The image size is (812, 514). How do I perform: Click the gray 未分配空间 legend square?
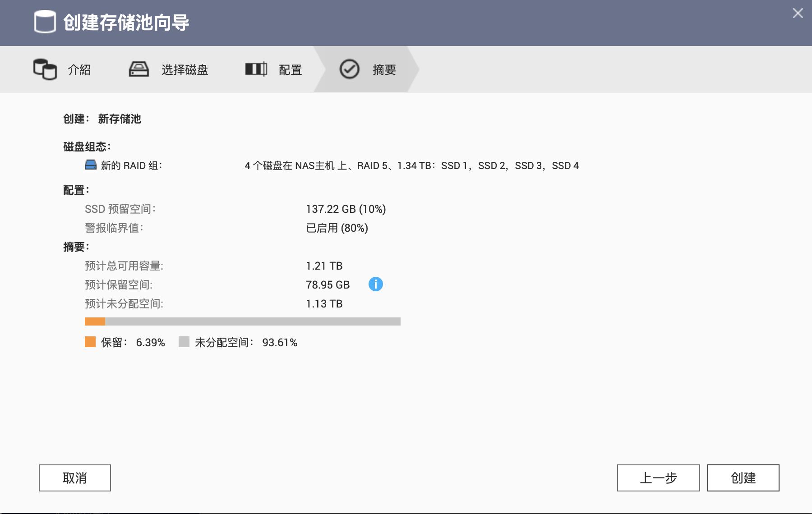pyautogui.click(x=185, y=343)
